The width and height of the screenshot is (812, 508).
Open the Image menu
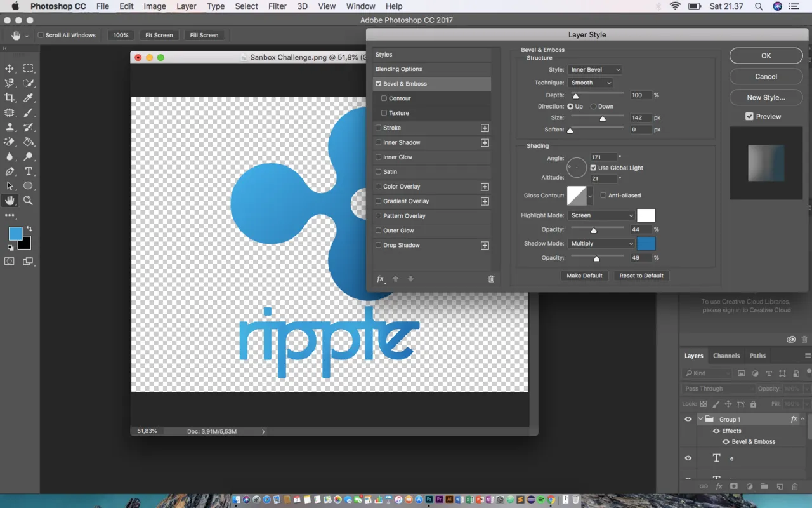pos(155,6)
